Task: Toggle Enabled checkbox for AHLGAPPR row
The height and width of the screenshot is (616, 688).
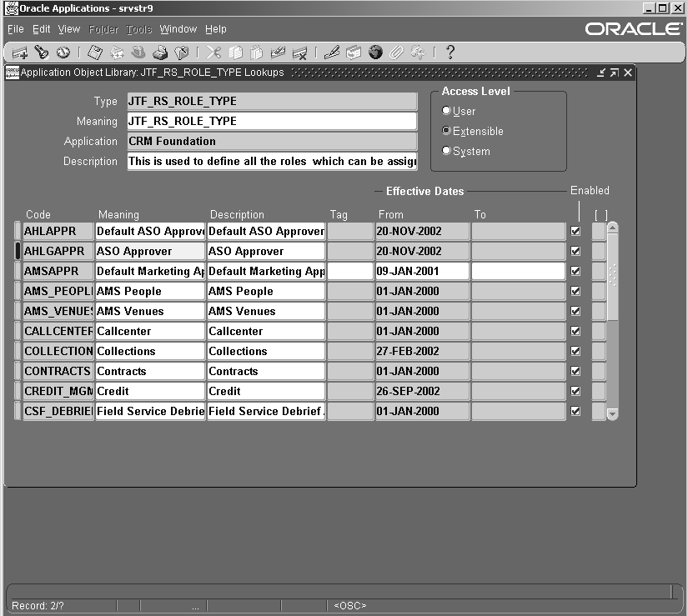Action: 575,251
